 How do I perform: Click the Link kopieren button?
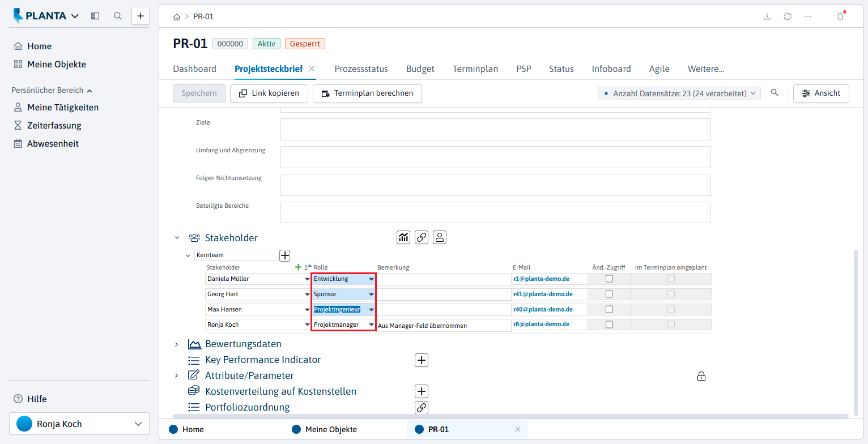[x=269, y=93]
